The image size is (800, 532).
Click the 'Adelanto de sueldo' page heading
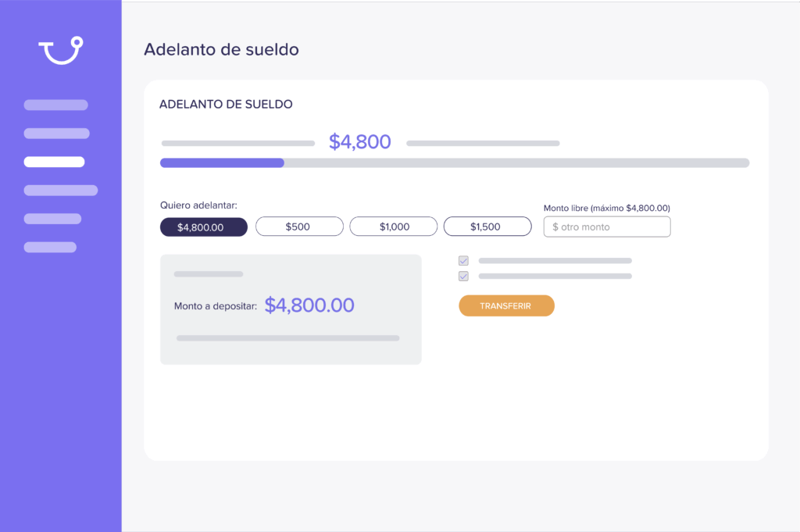221,49
